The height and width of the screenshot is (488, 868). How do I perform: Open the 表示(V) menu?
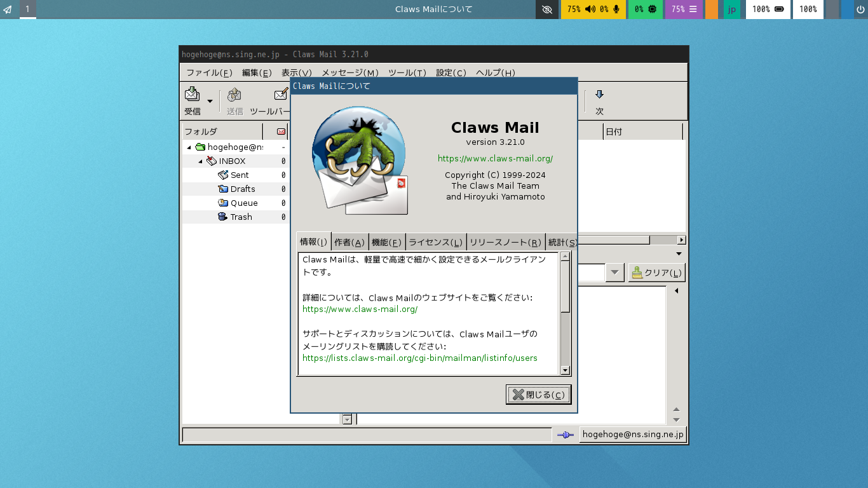(297, 72)
